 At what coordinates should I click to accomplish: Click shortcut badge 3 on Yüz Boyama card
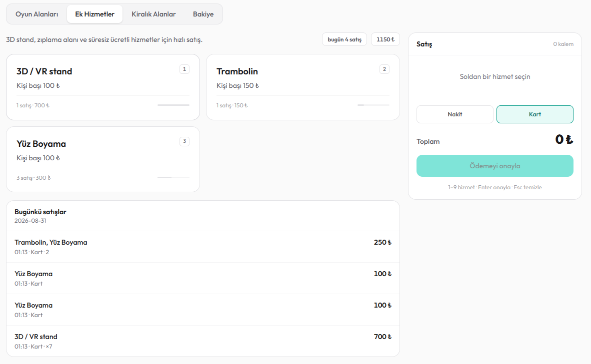pos(184,141)
